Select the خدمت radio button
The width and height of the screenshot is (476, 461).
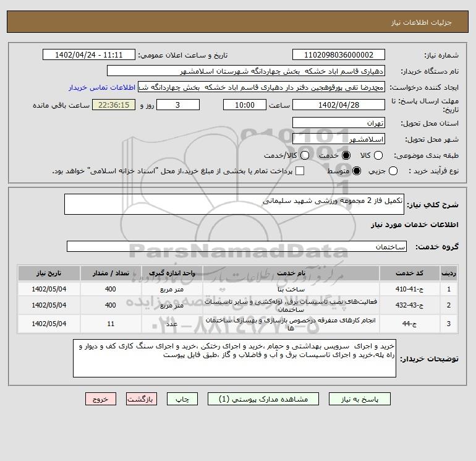click(x=346, y=155)
